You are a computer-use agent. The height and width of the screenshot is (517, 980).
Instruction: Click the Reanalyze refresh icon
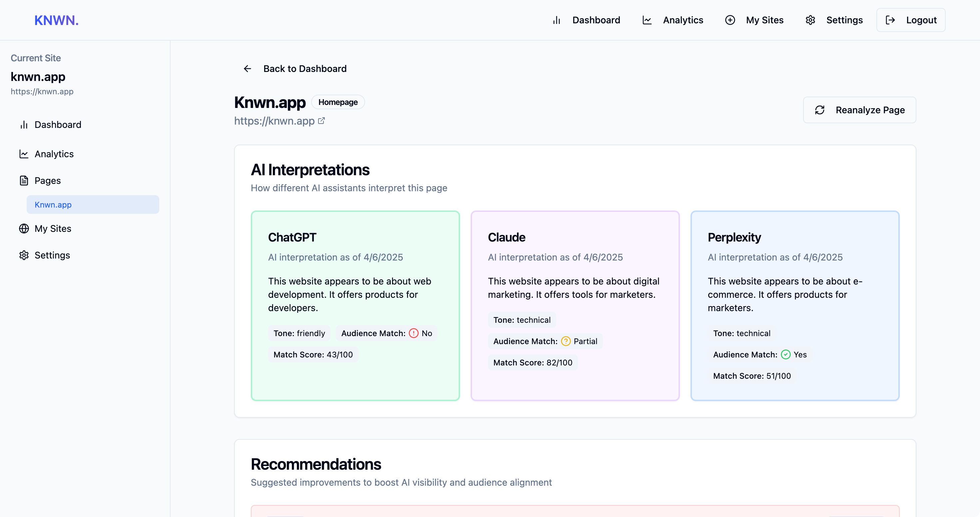tap(819, 110)
